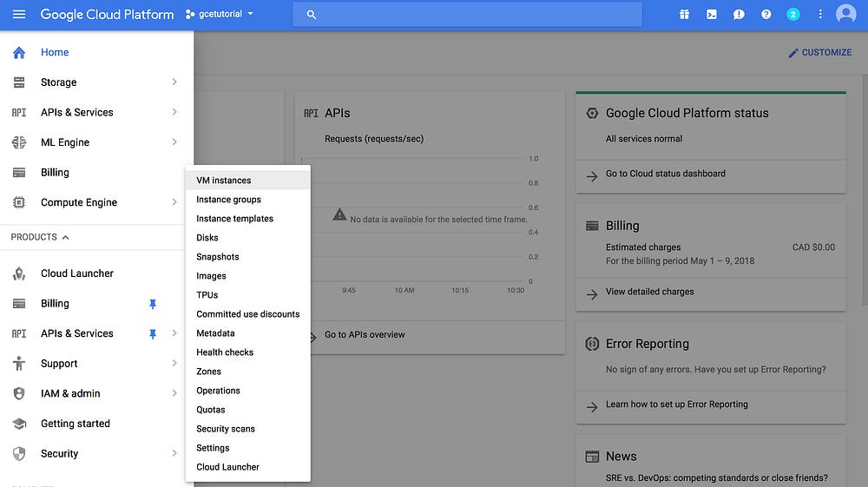Expand the Support submenu chevron
868x487 pixels.
pyautogui.click(x=174, y=363)
